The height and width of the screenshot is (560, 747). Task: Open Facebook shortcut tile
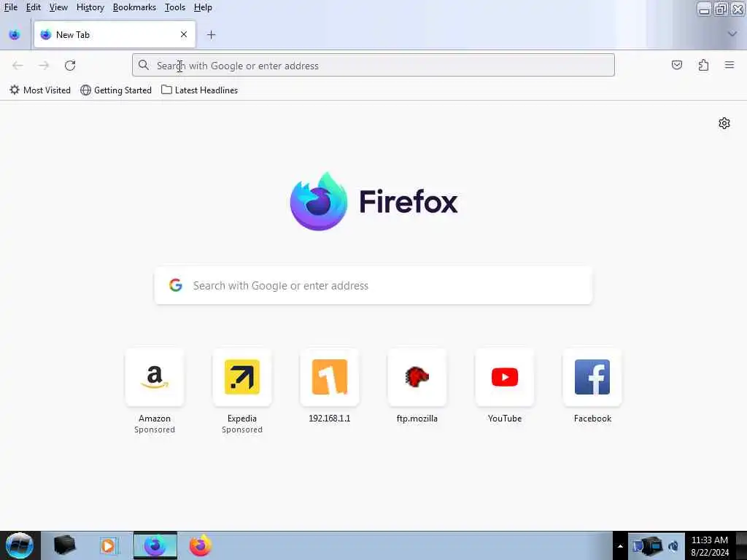click(592, 377)
